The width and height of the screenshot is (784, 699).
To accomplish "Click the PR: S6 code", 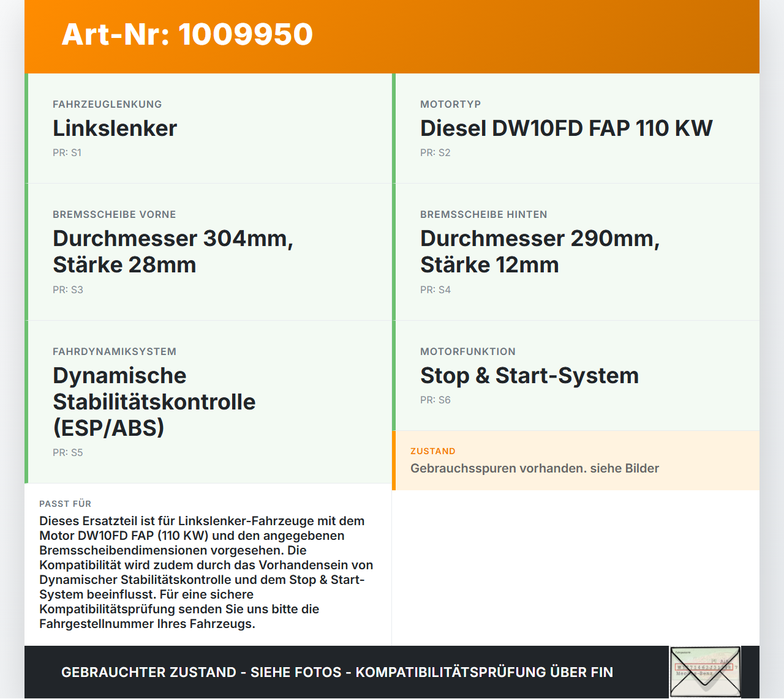I will [x=435, y=400].
